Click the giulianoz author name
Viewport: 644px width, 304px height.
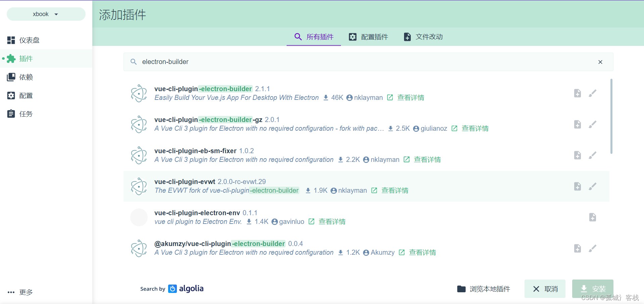434,128
